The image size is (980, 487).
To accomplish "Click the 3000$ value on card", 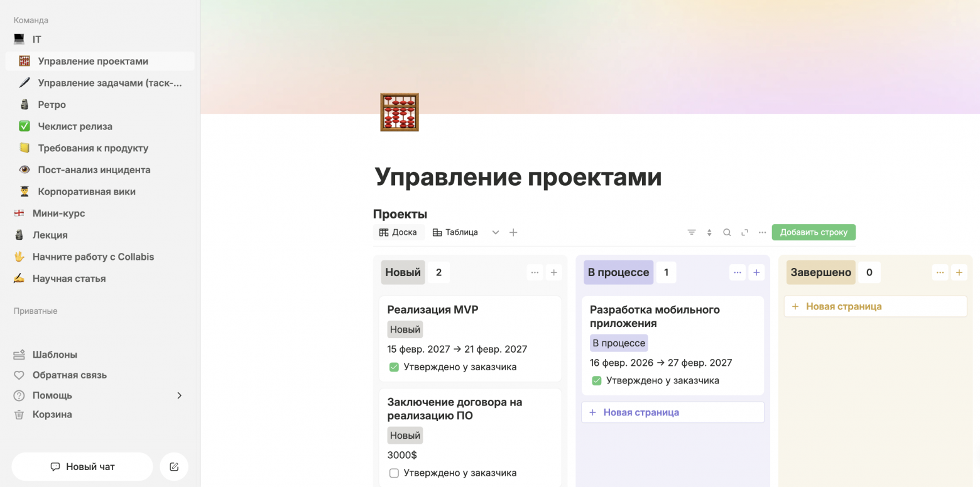I will [402, 455].
